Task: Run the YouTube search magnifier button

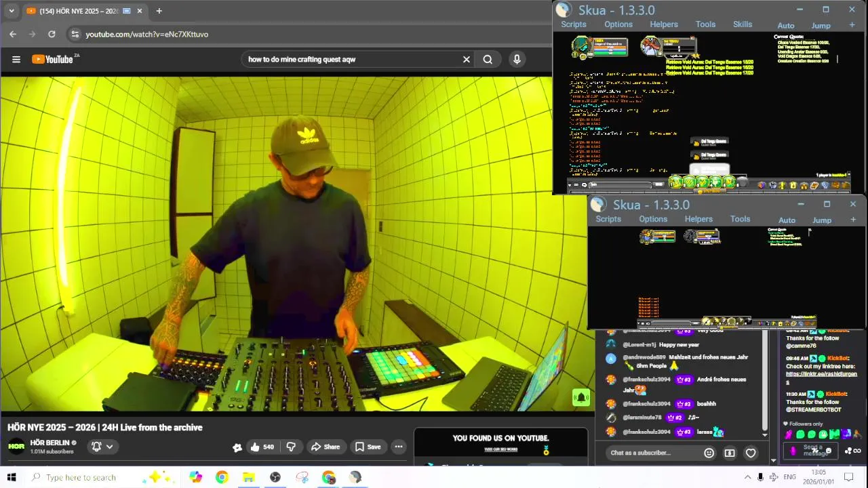Action: pos(488,60)
